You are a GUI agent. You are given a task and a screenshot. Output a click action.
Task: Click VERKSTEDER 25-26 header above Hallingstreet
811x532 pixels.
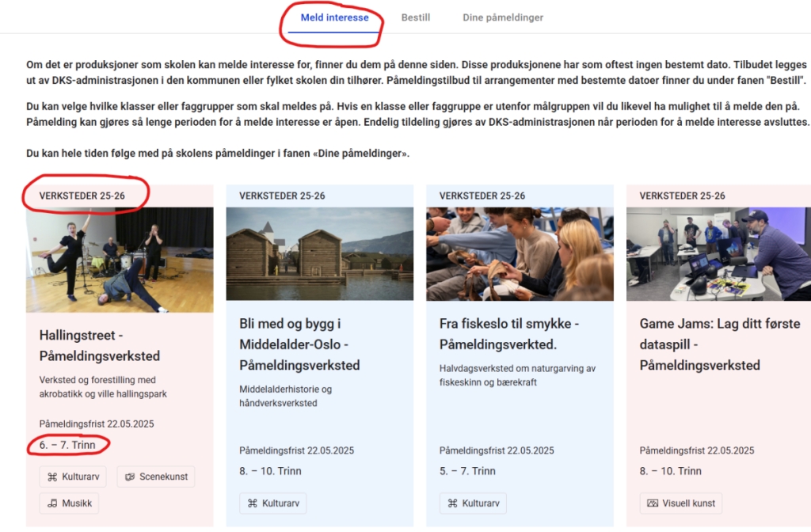(x=82, y=196)
